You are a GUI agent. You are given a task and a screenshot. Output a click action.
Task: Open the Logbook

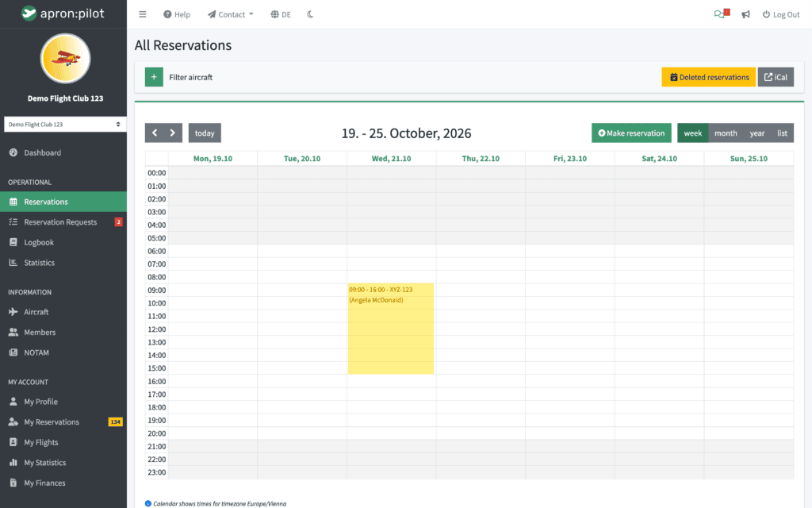point(63,242)
